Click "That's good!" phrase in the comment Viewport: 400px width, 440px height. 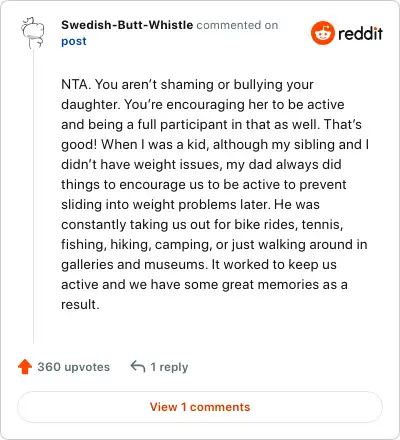pos(343,124)
